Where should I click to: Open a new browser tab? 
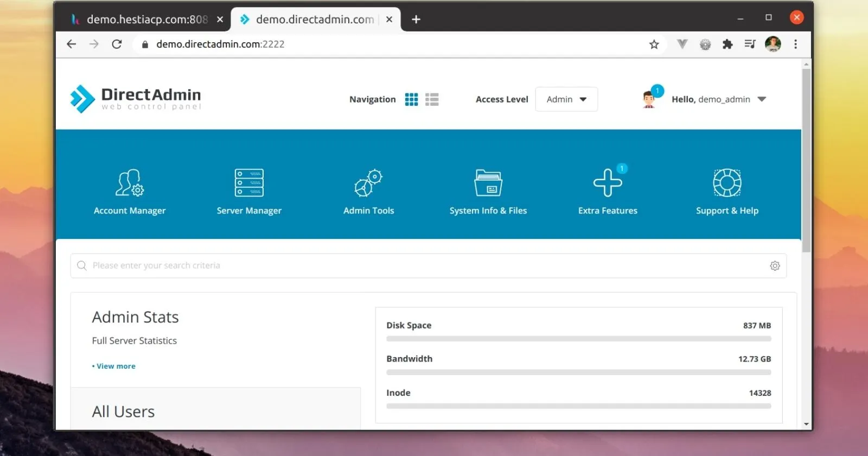(x=416, y=20)
